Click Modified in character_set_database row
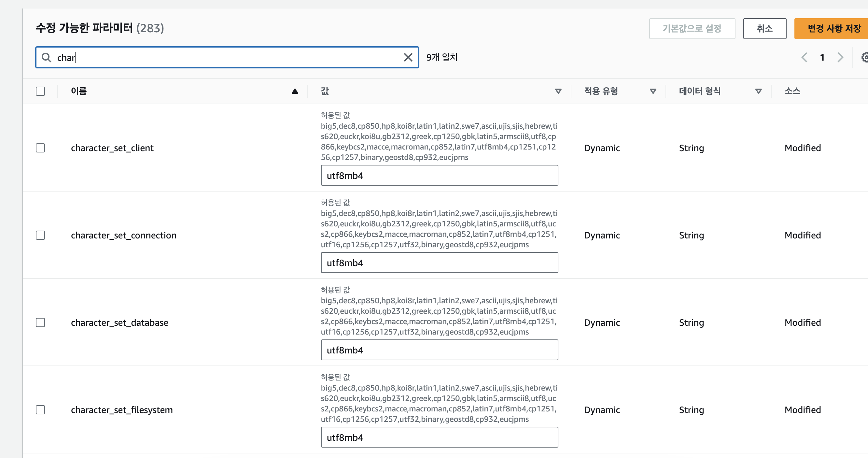Viewport: 868px width, 458px height. coord(803,322)
